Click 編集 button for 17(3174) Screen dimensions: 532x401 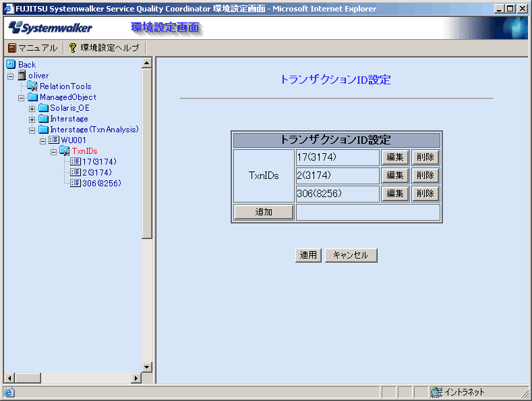coord(395,157)
